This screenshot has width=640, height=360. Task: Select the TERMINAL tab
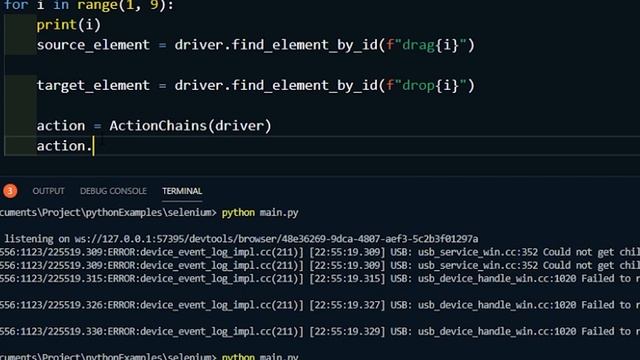point(182,191)
